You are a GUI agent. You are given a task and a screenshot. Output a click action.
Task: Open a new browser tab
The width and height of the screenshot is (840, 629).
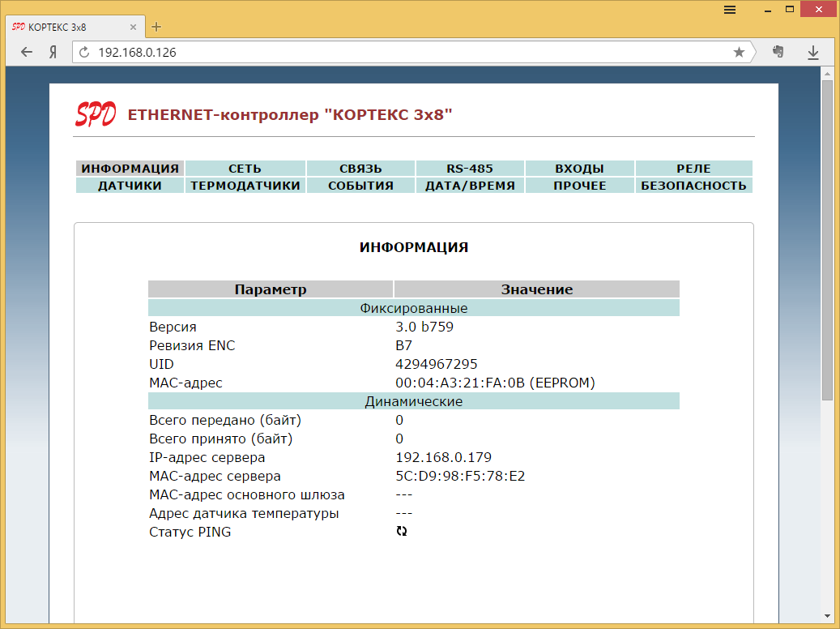coord(156,26)
